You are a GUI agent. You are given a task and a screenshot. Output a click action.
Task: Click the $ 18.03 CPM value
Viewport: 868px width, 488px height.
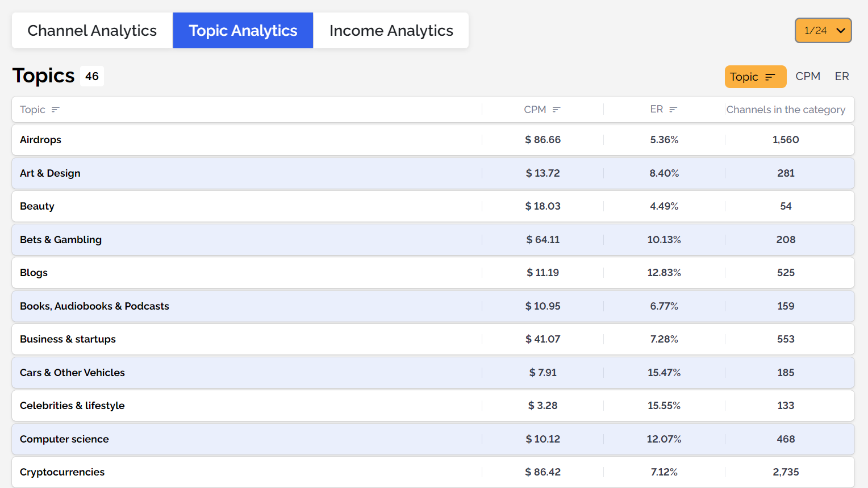pyautogui.click(x=542, y=206)
